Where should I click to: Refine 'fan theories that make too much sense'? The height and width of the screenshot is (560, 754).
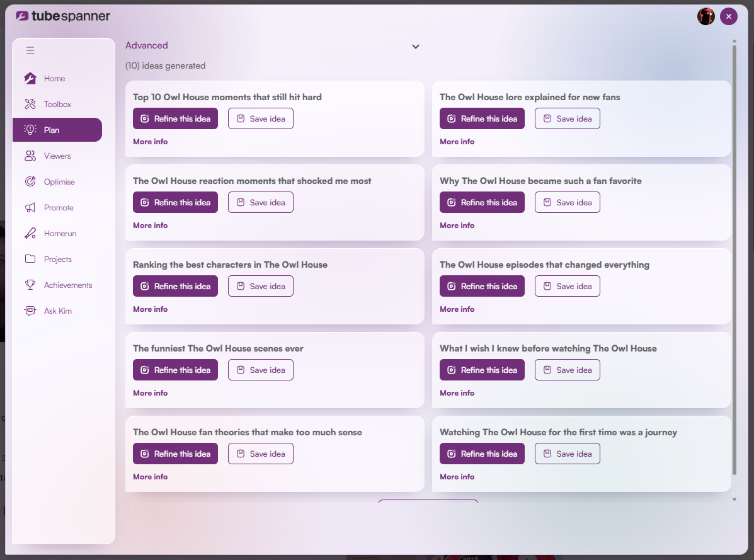pos(175,454)
